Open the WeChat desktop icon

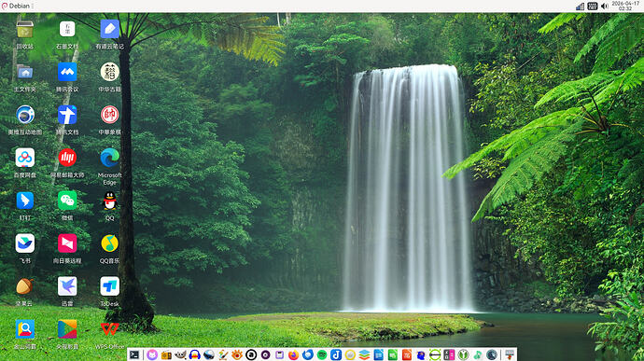pos(67,201)
